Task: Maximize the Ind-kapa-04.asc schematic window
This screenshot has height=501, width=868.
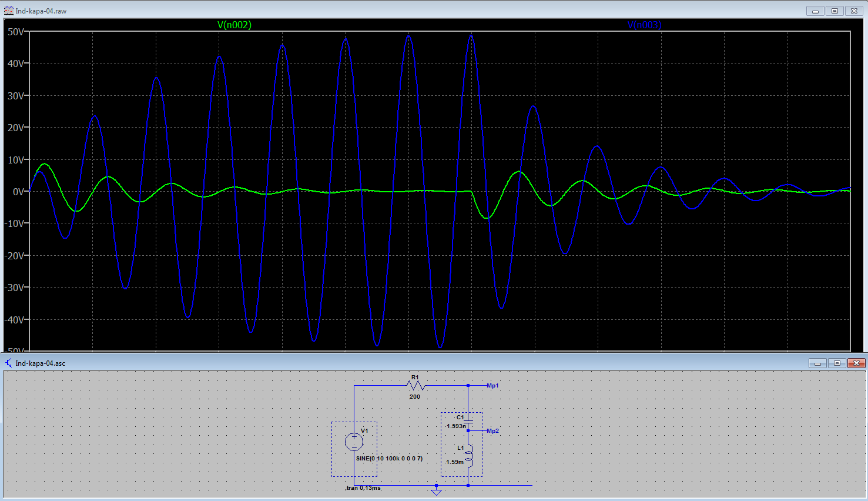Action: tap(837, 363)
